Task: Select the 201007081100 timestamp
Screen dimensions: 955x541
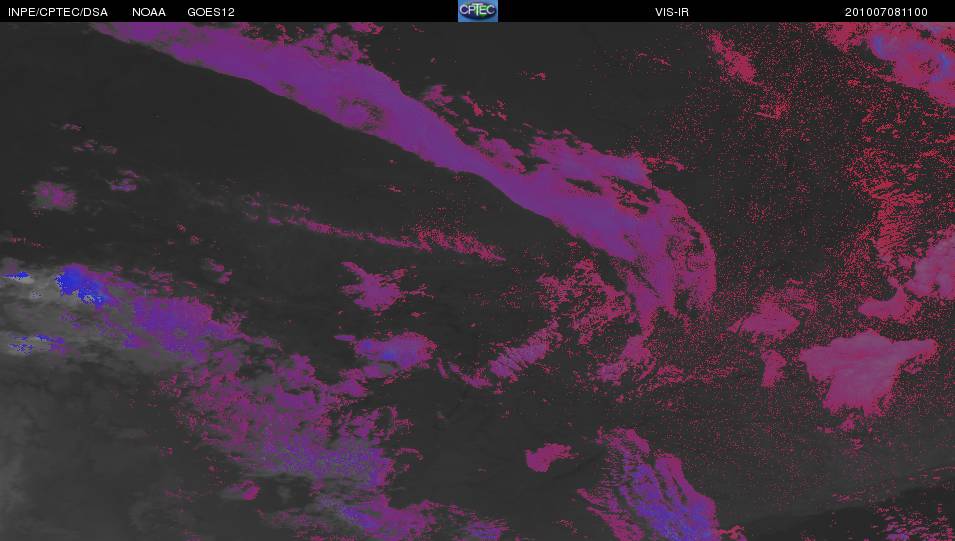Action: (x=886, y=12)
